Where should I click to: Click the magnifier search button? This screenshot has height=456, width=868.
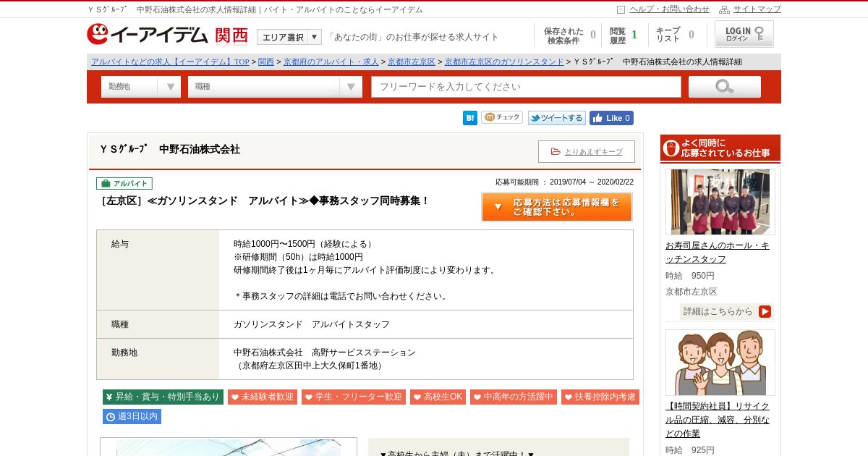(x=725, y=87)
